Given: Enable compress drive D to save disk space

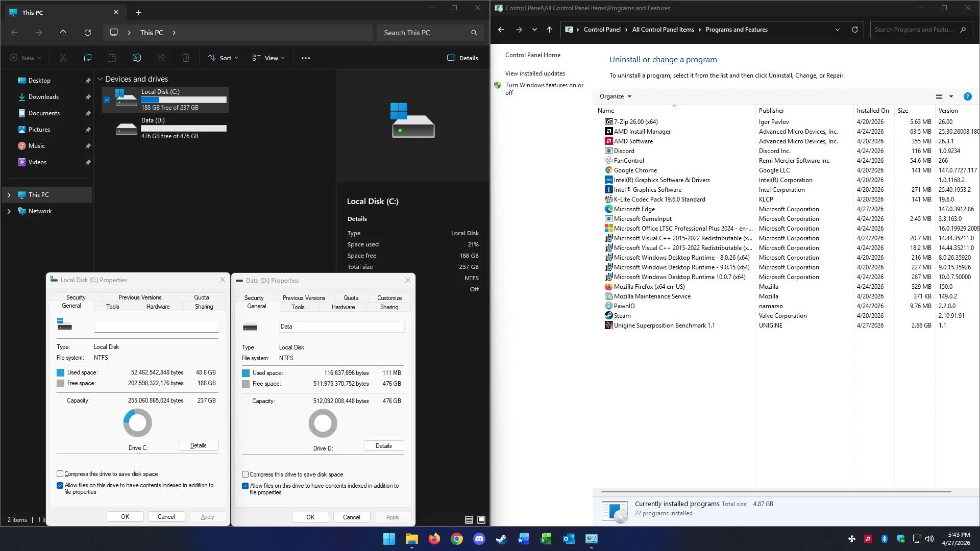Looking at the screenshot, I should pos(245,474).
